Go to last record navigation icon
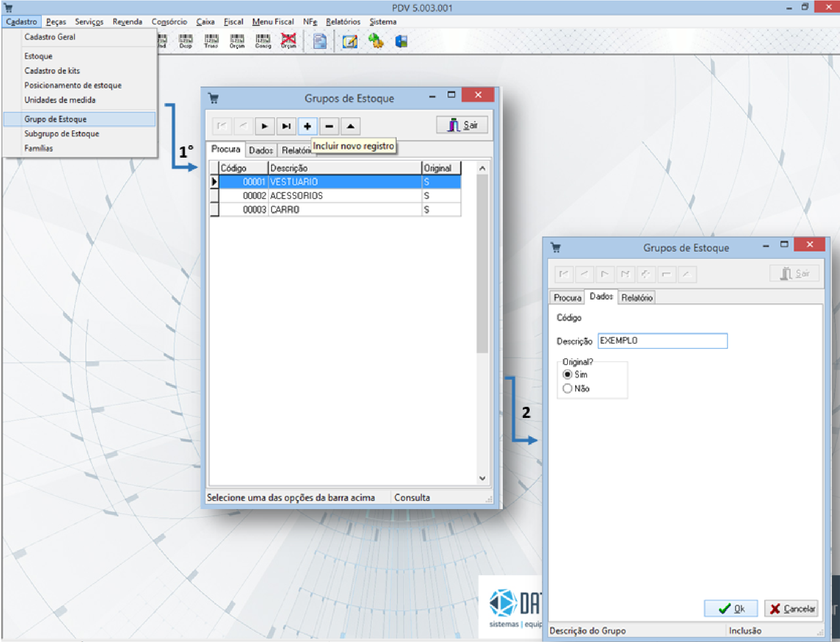Viewport: 840px width, 642px height. (286, 126)
